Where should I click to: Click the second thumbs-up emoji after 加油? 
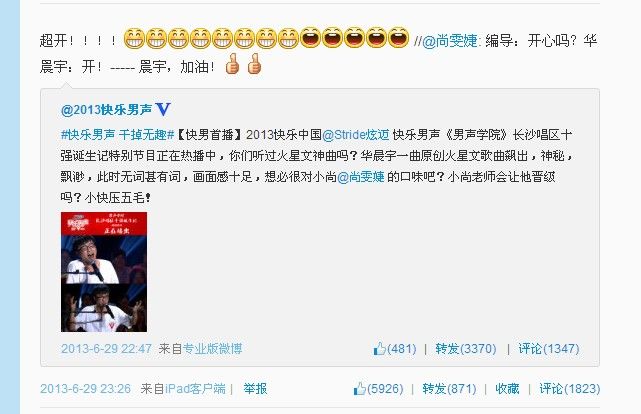coord(254,64)
